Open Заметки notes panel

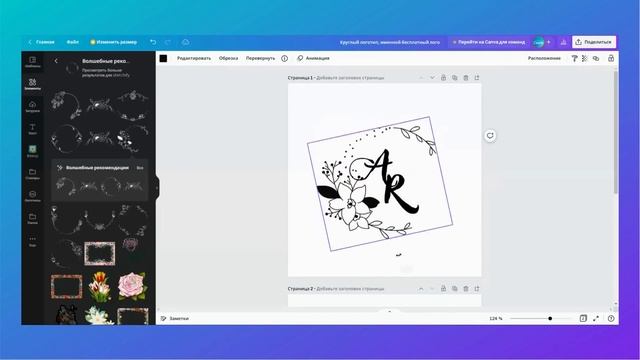pos(175,318)
